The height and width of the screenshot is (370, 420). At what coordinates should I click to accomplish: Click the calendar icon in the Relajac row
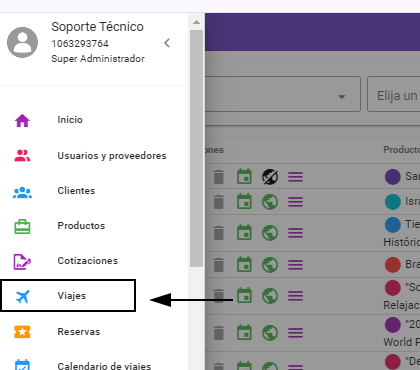pyautogui.click(x=244, y=296)
